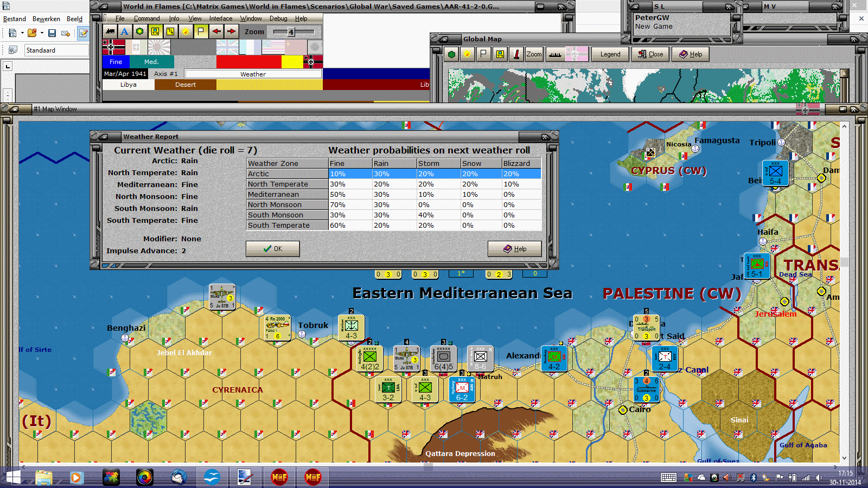Open Thunderbird from the taskbar

click(178, 477)
